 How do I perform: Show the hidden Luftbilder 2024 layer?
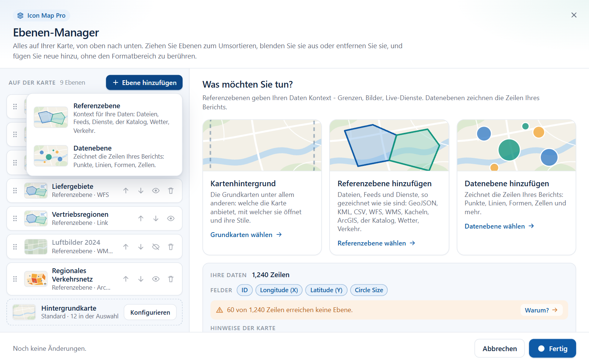coord(156,247)
